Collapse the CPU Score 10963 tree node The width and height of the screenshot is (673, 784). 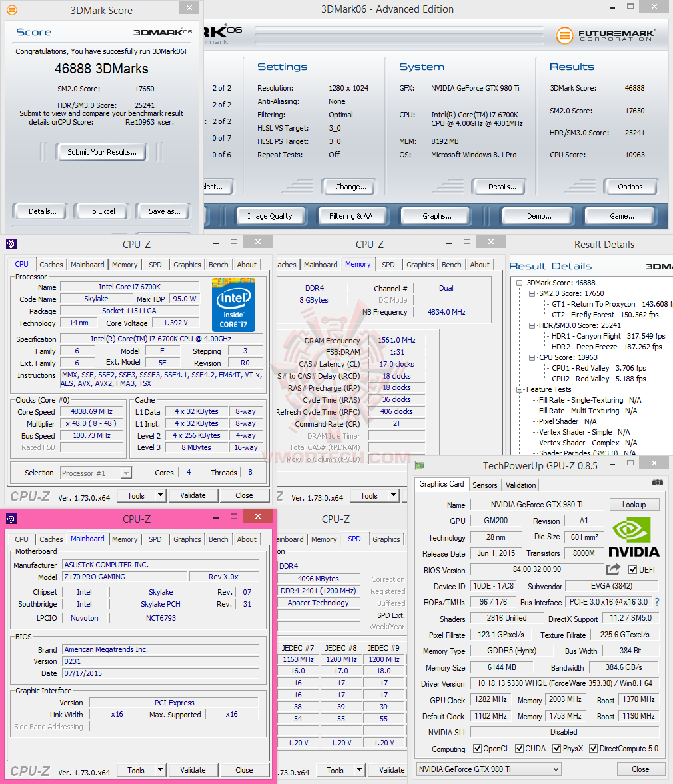pyautogui.click(x=532, y=357)
